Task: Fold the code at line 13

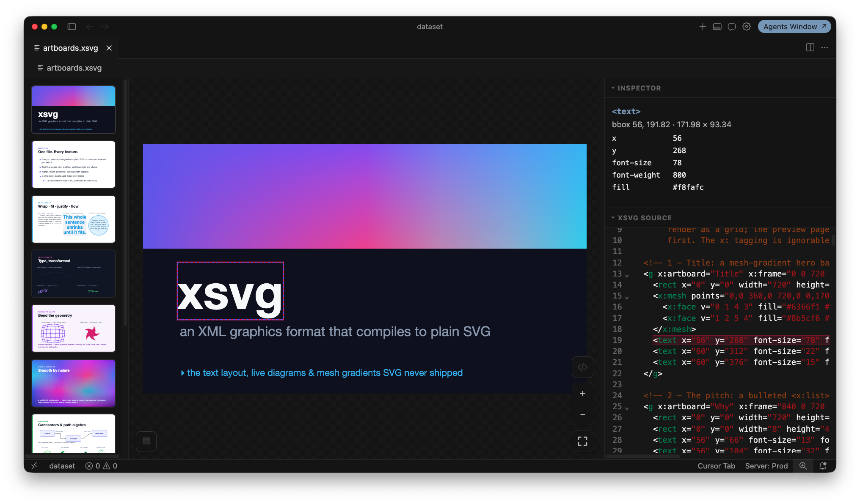Action: [627, 276]
